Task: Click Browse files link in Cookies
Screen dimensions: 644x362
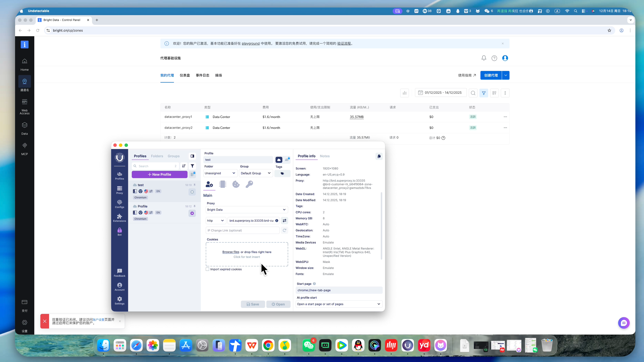Action: tap(230, 252)
